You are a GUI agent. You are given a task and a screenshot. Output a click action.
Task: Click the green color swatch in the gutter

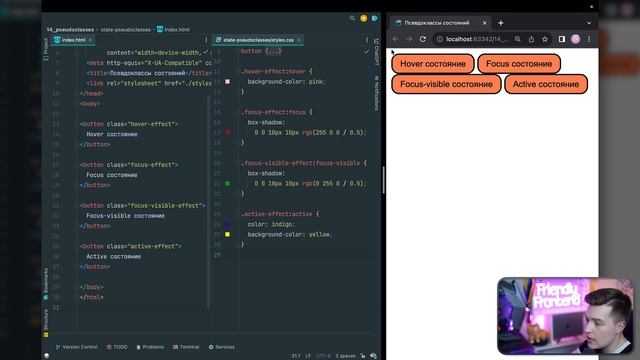(x=228, y=184)
